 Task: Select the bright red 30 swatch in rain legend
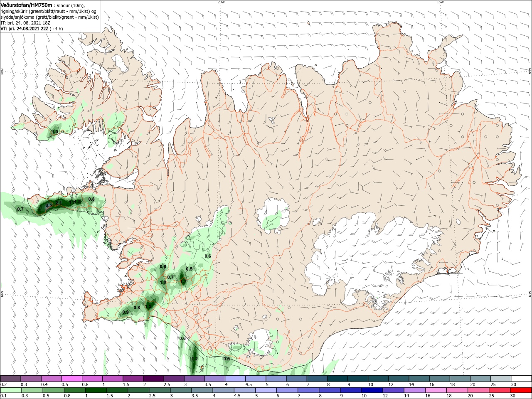point(521,390)
